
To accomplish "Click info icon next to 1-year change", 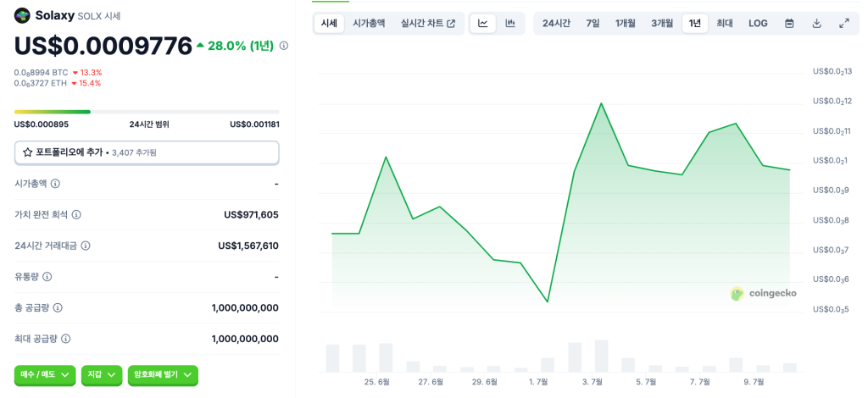I will [284, 46].
